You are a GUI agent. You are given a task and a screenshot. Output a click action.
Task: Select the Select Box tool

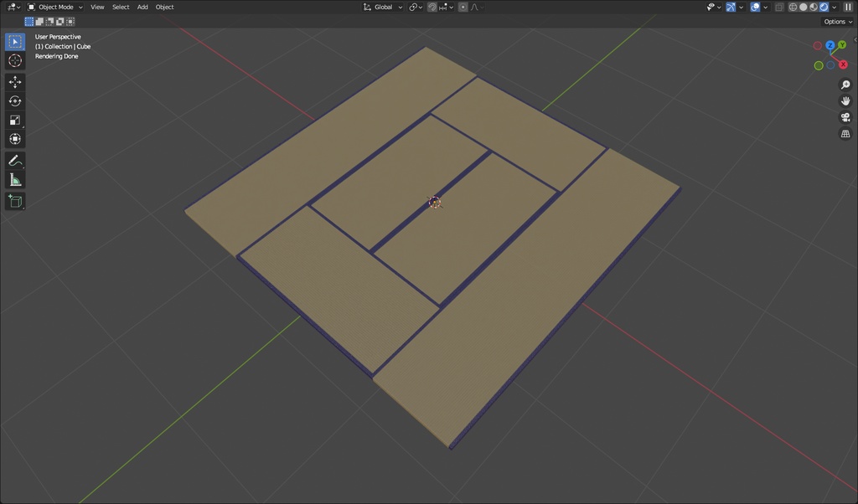coord(15,42)
